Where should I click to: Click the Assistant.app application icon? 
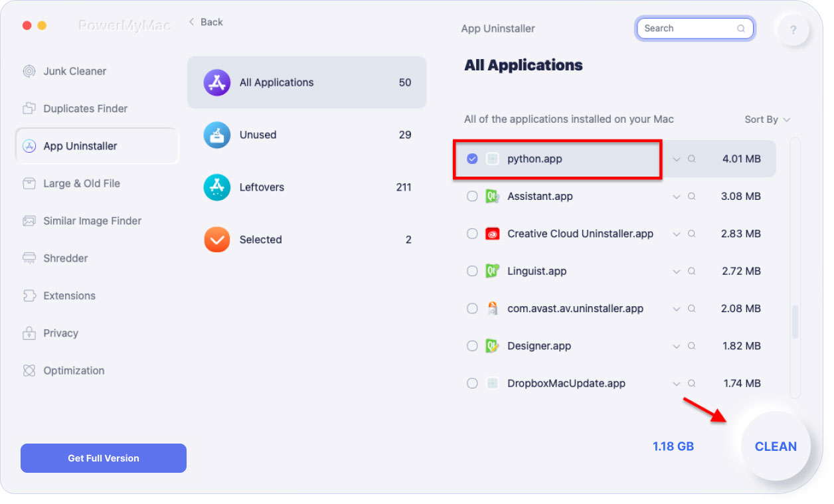(492, 197)
